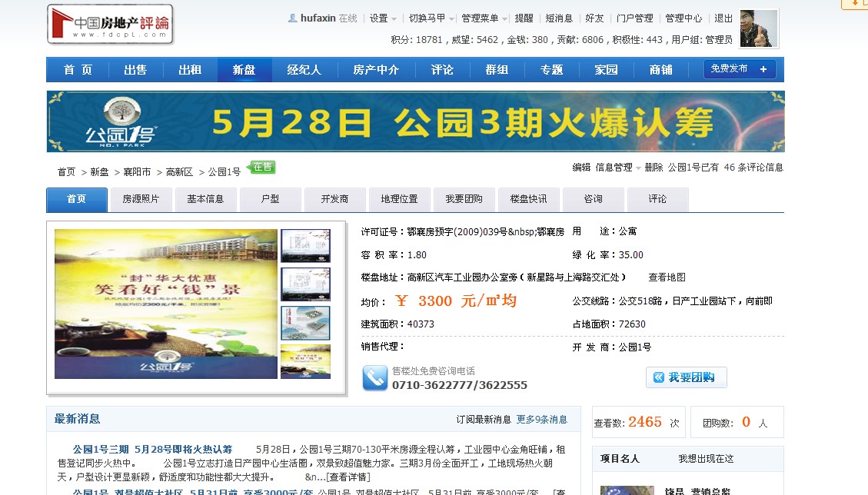868x495 pixels.
Task: Switch to the 房源照片 tab
Action: coord(141,199)
